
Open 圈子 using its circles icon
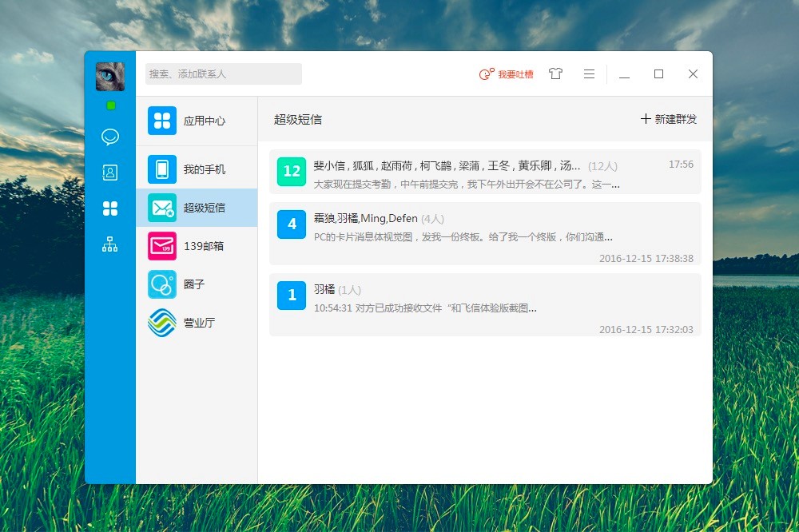coord(161,284)
